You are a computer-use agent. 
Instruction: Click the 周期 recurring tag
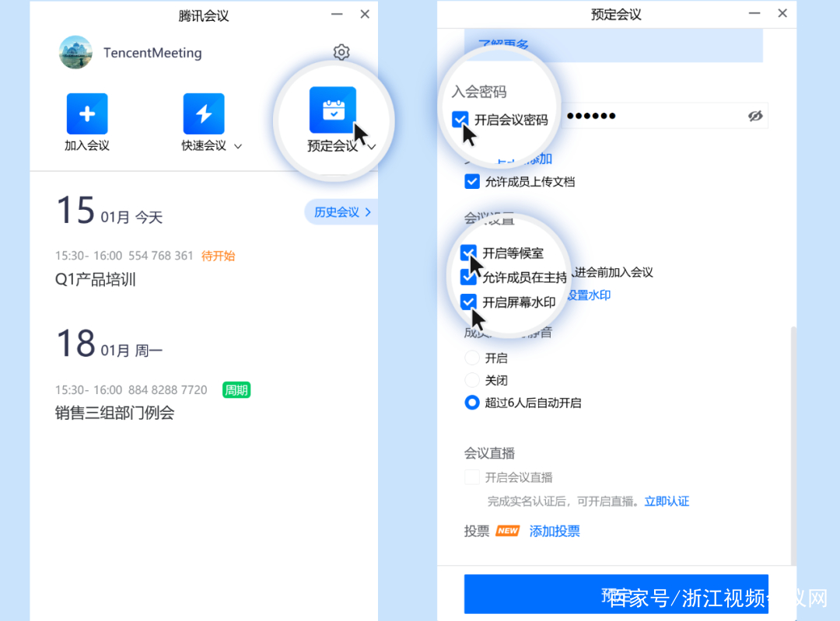click(x=236, y=389)
